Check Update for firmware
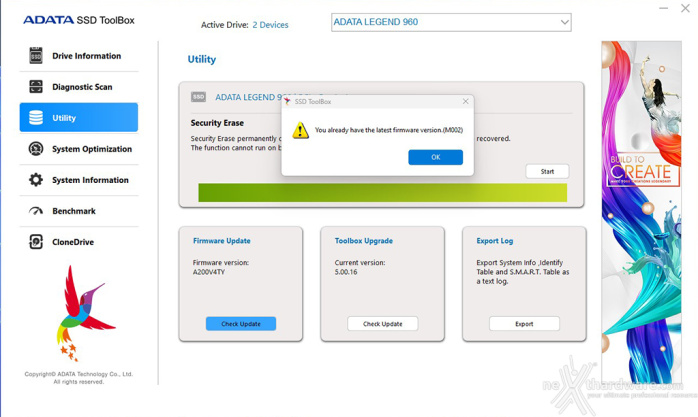Image resolution: width=698 pixels, height=417 pixels. 241,324
